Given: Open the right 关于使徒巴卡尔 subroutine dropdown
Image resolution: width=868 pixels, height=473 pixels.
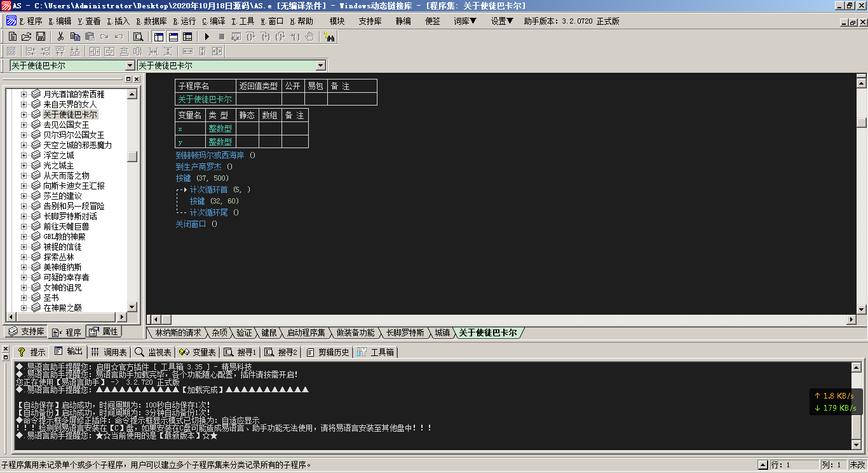Looking at the screenshot, I should point(321,65).
